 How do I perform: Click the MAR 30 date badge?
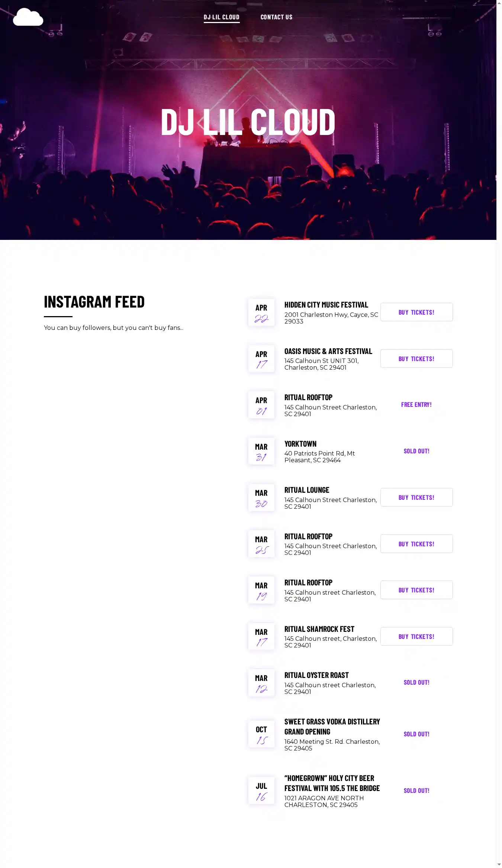(x=261, y=498)
